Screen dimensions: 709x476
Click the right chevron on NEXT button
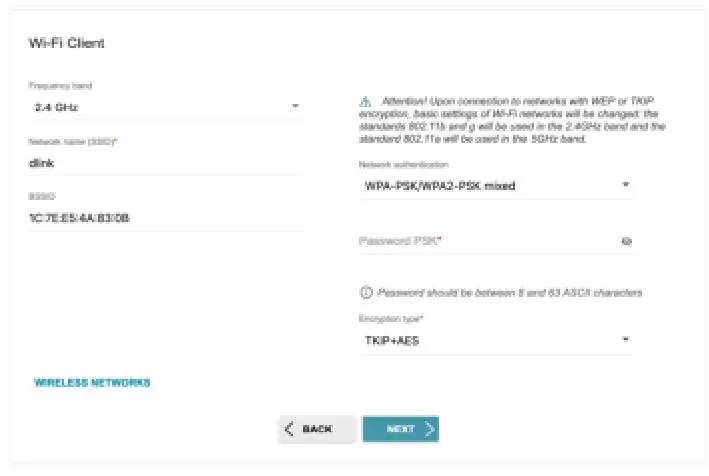point(429,429)
